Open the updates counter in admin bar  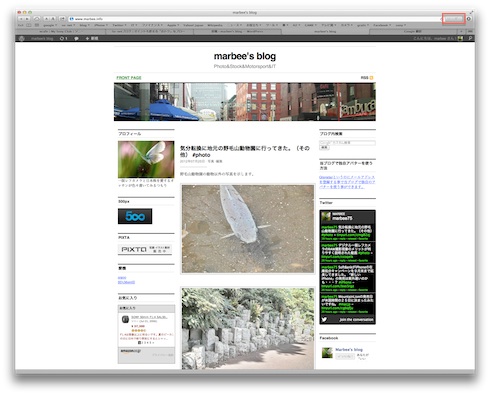coord(63,38)
